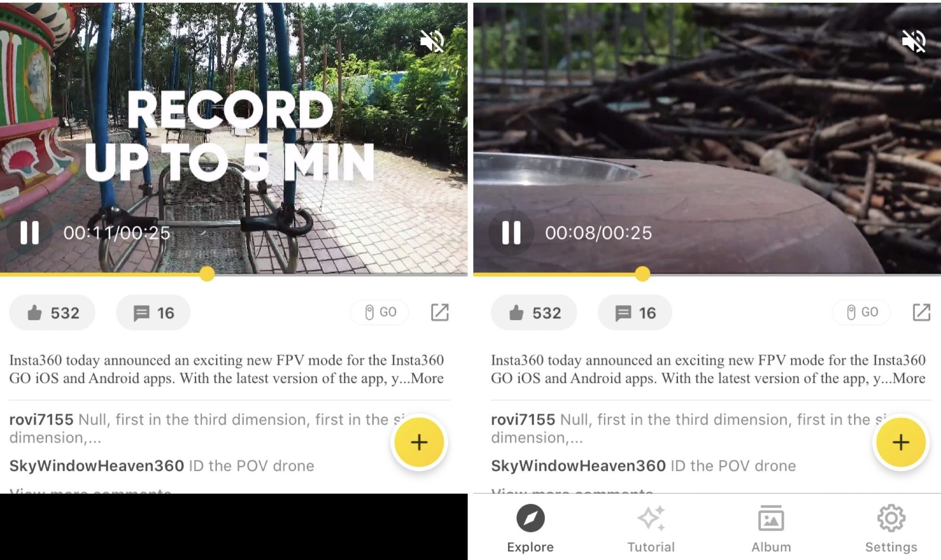Screen dimensions: 941x560
Task: Unmute the right video's sound icon
Action: 914,41
